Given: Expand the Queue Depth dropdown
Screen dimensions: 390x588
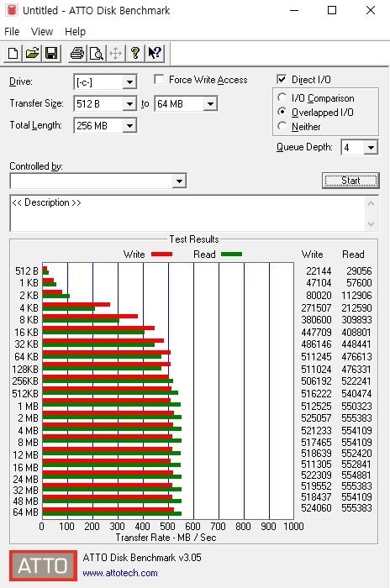Looking at the screenshot, I should [x=371, y=147].
